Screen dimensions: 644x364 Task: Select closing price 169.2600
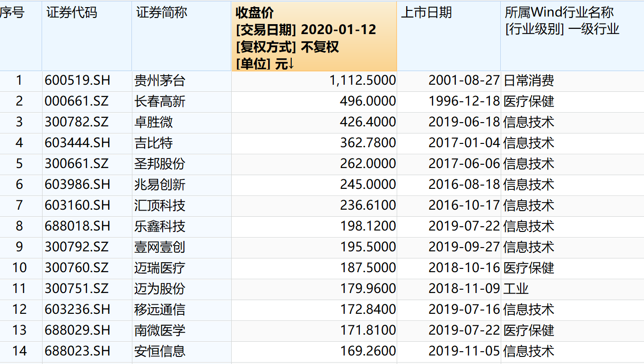point(368,351)
